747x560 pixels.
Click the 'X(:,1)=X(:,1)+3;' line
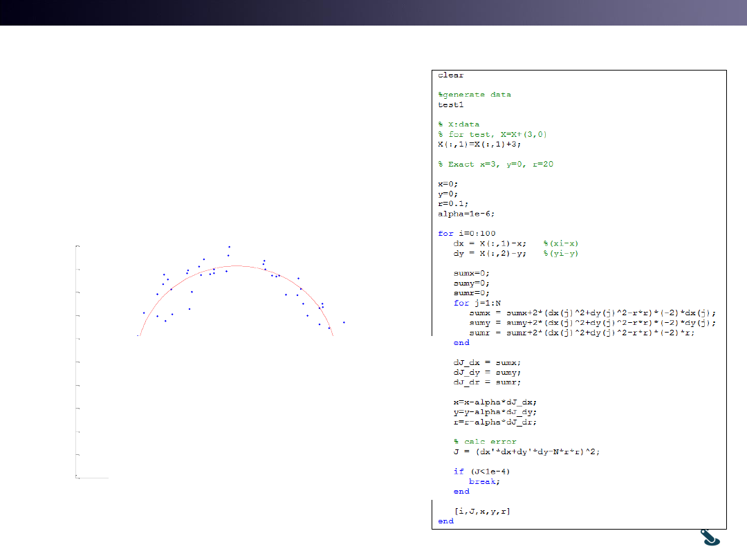[x=479, y=144]
